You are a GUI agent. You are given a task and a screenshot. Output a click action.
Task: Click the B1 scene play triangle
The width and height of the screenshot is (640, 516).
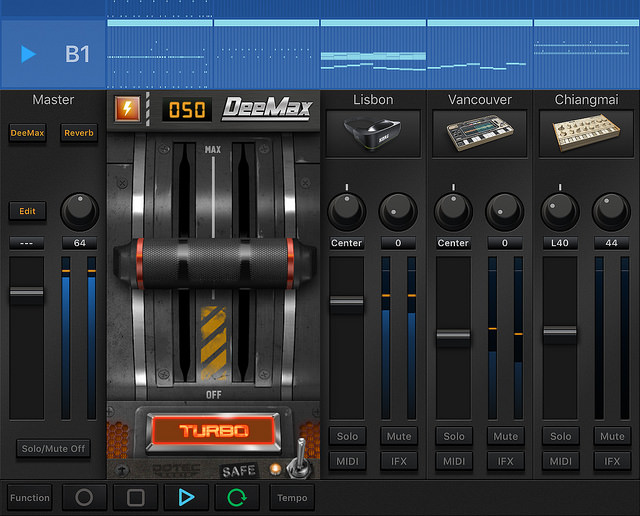coord(28,54)
